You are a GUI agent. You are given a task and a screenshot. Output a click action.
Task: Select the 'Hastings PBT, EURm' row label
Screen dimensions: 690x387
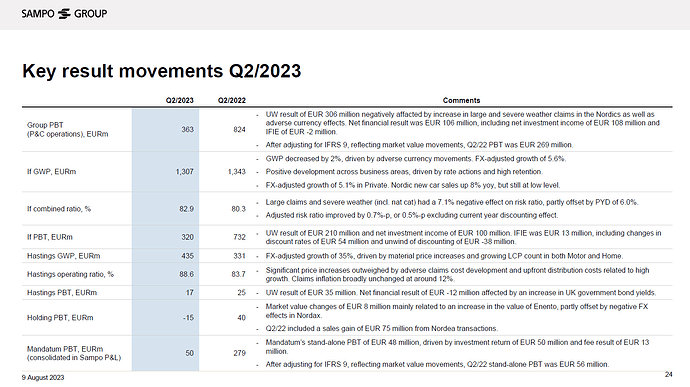62,293
